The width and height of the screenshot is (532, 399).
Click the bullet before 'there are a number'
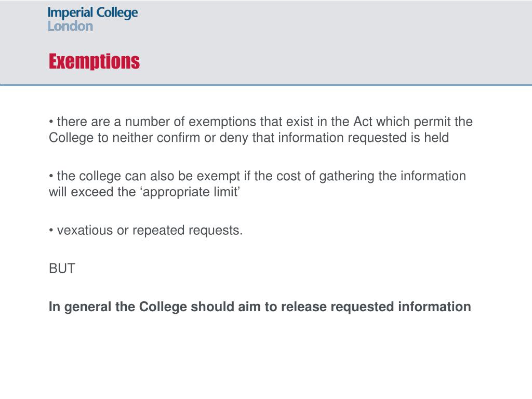pos(51,122)
